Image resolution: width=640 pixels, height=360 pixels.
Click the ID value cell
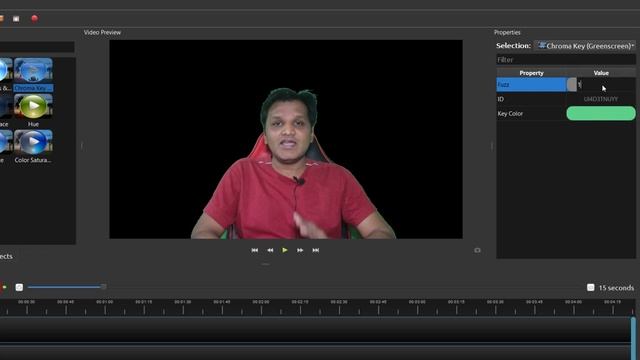(x=601, y=99)
